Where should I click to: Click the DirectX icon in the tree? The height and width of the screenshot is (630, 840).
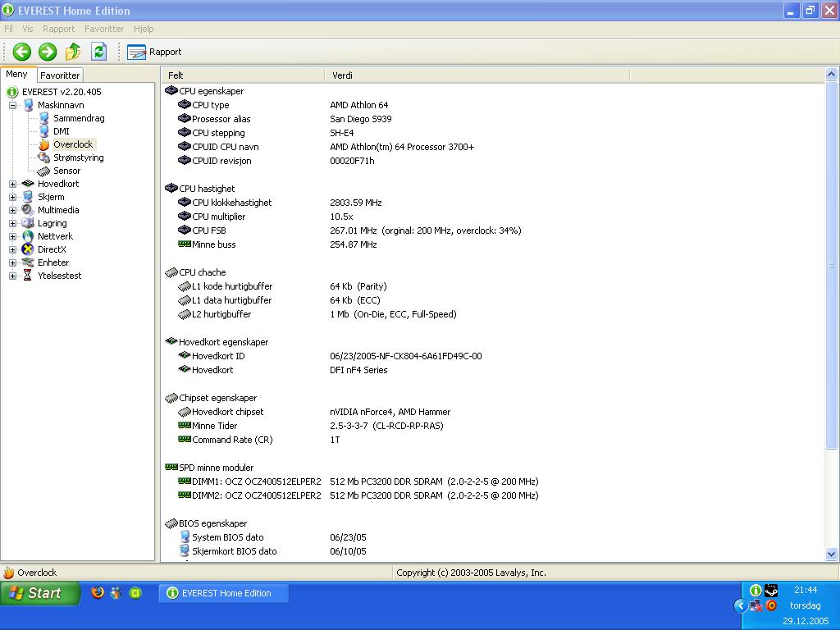coord(28,249)
